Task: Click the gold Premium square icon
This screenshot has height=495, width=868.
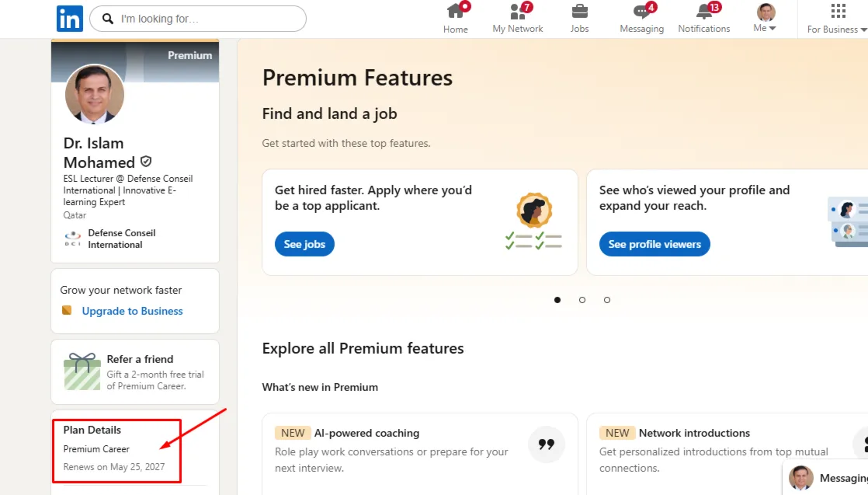Action: click(x=67, y=310)
